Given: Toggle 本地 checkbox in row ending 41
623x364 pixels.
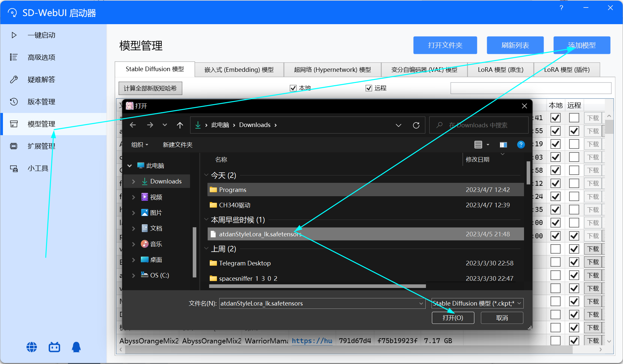Looking at the screenshot, I should tap(555, 118).
